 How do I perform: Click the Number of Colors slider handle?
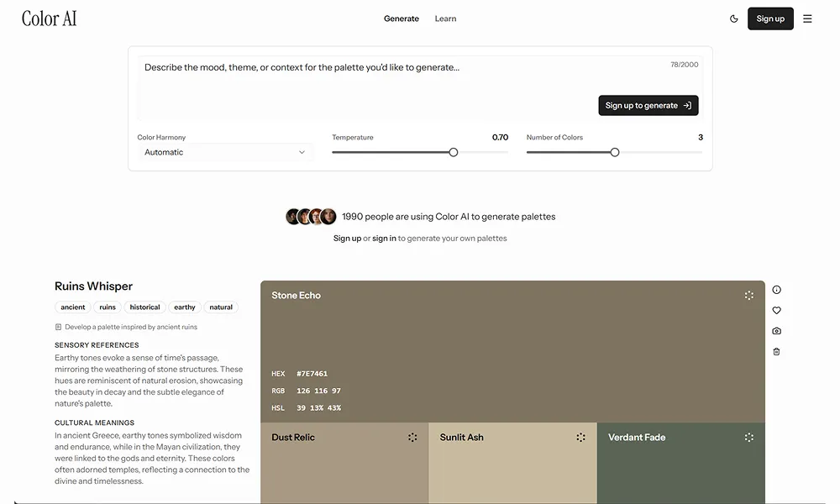click(x=615, y=152)
